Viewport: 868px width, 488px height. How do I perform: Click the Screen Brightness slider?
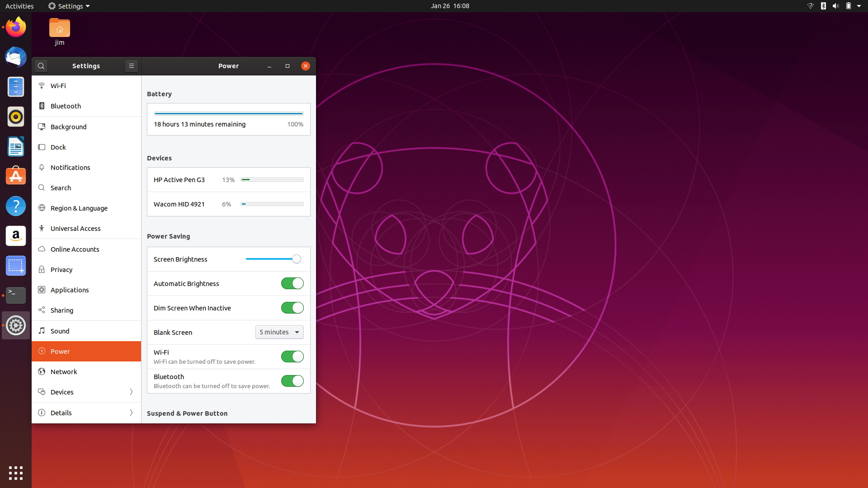coord(271,259)
